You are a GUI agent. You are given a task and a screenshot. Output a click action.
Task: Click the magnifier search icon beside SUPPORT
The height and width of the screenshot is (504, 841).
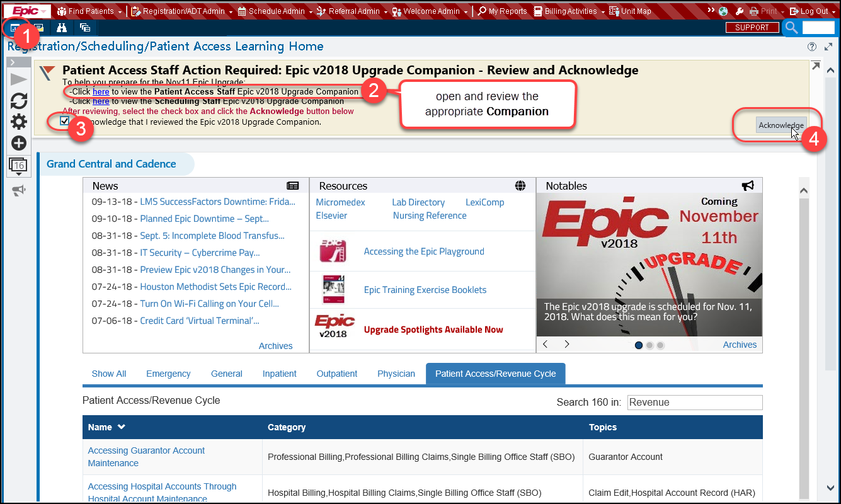791,28
